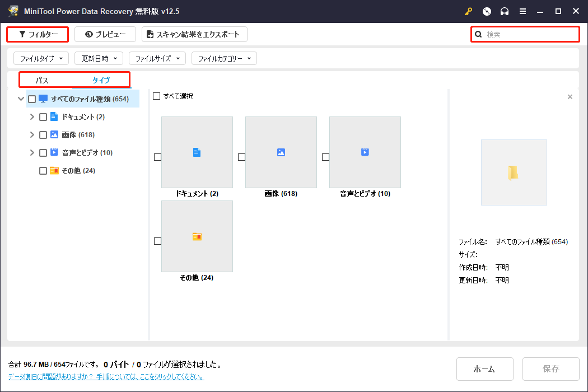Click the blue document icon in tree
The width and height of the screenshot is (588, 392).
point(54,116)
